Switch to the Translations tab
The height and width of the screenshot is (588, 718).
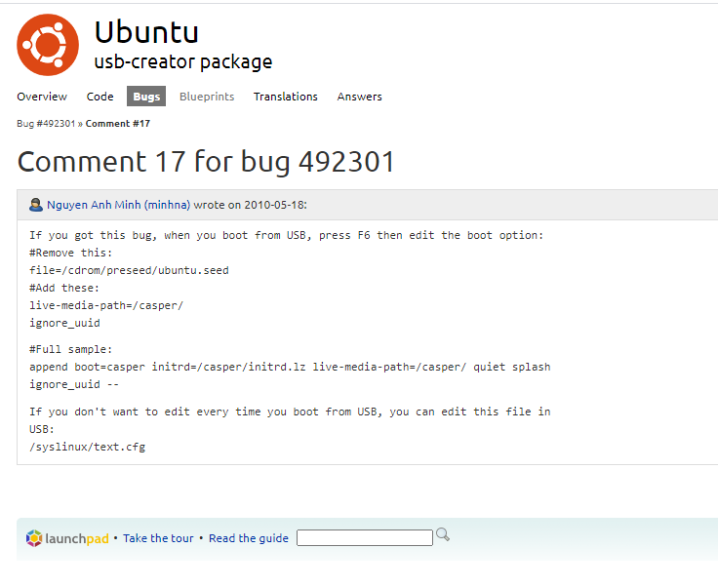(286, 97)
